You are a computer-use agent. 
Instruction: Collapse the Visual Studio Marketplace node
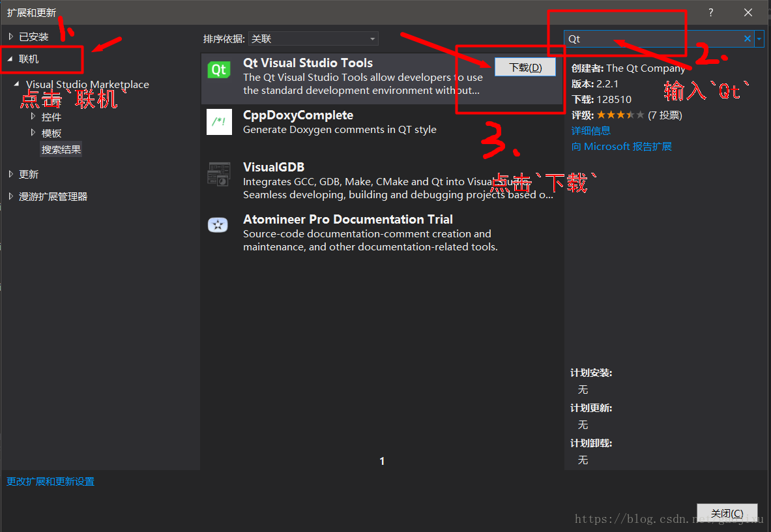tap(17, 84)
